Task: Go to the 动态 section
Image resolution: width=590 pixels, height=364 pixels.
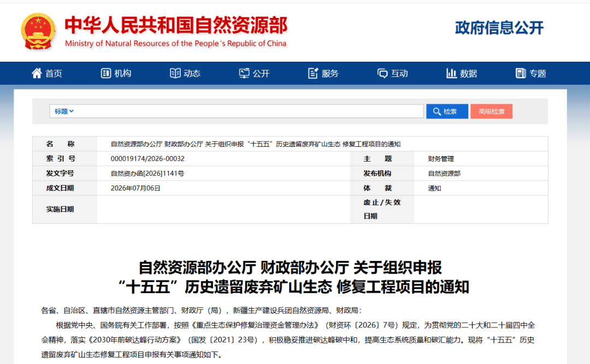Action: click(x=185, y=73)
